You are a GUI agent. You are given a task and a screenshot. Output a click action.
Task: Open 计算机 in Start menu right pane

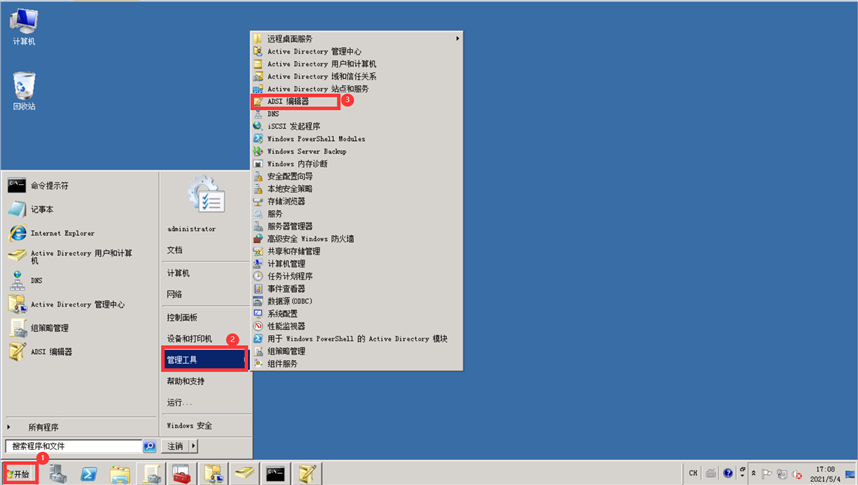coord(206,273)
